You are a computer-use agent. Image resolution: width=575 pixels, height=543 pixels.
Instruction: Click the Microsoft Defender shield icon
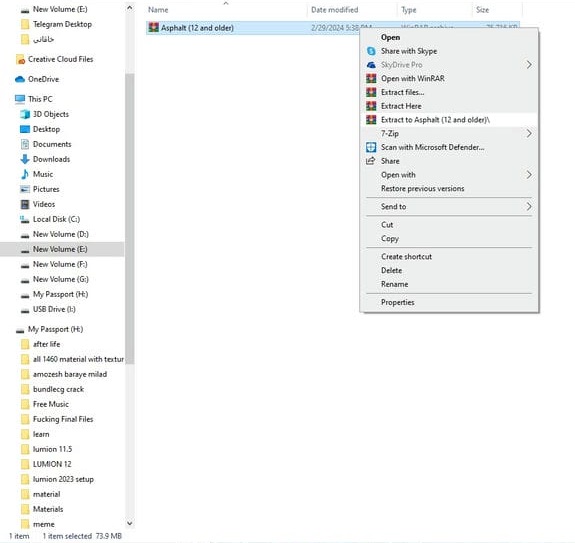pyautogui.click(x=371, y=147)
